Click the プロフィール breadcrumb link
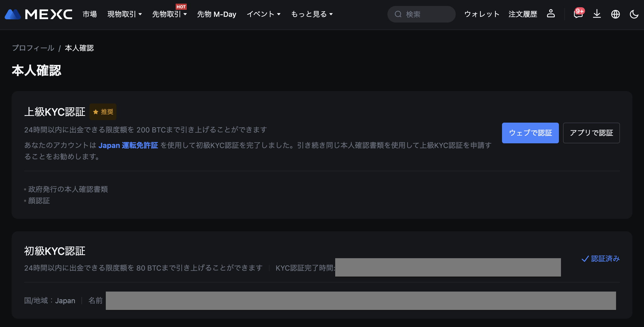The image size is (644, 327). (33, 48)
